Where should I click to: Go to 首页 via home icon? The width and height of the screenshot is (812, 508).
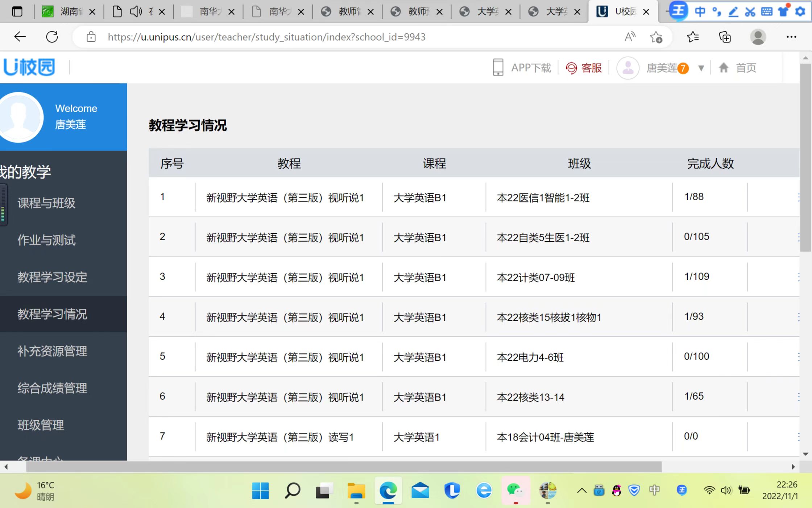pyautogui.click(x=724, y=67)
